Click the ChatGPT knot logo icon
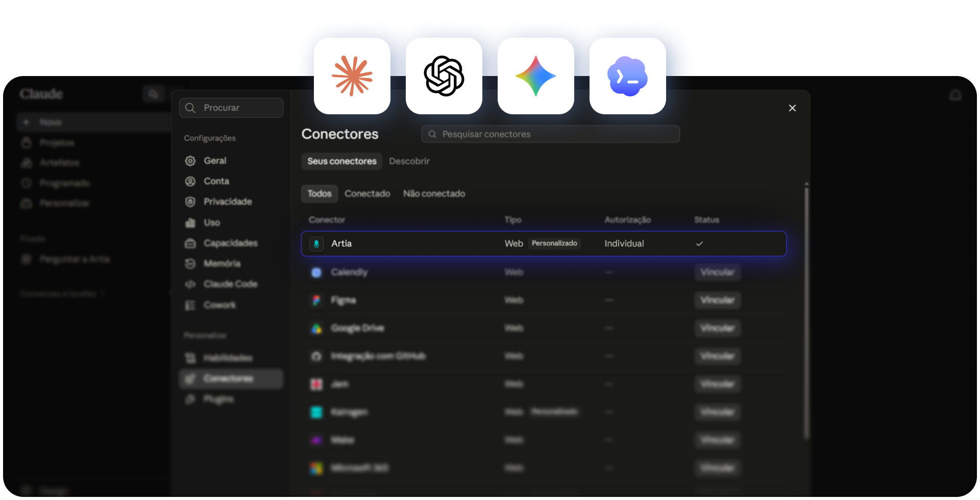 pyautogui.click(x=444, y=76)
